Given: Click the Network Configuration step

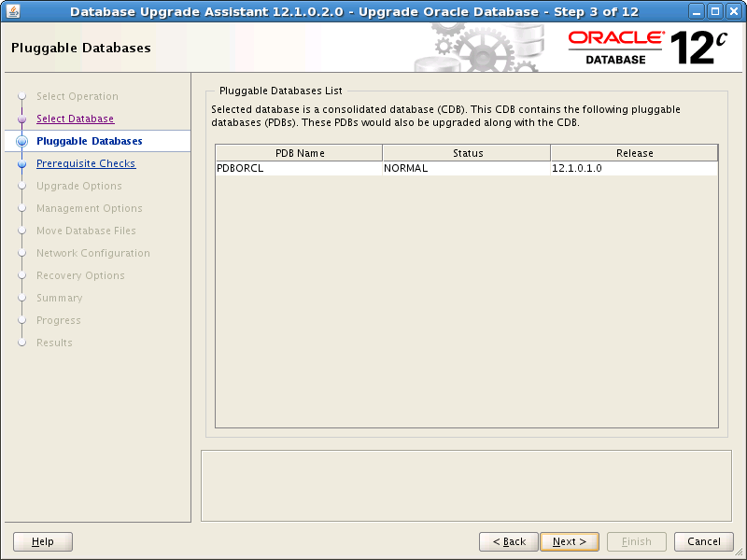Looking at the screenshot, I should [x=93, y=253].
